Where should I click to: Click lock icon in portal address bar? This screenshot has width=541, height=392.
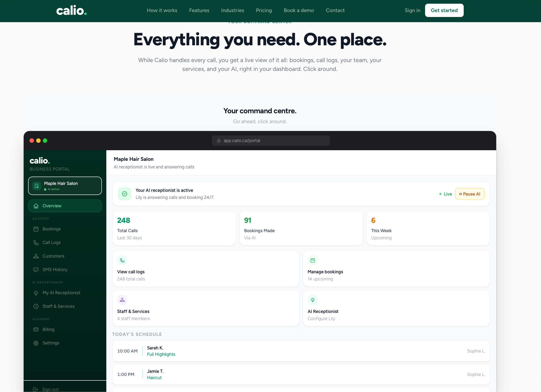[x=219, y=141]
